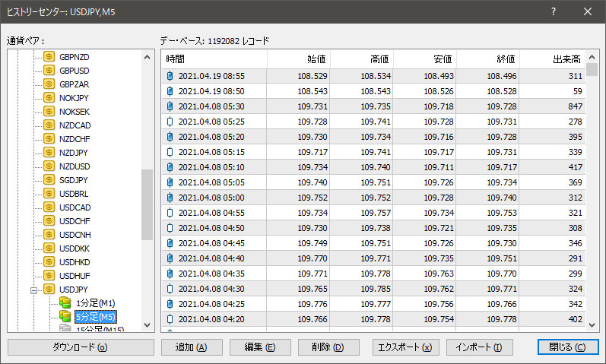Click the 1分足(M1) database icon
Screen dimensions: 606x364
tap(65, 303)
